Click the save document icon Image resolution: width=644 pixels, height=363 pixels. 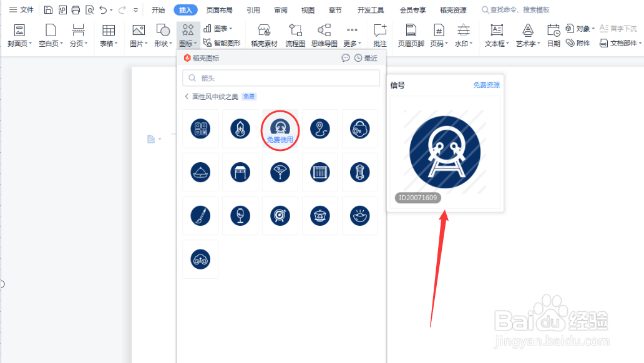tap(48, 10)
